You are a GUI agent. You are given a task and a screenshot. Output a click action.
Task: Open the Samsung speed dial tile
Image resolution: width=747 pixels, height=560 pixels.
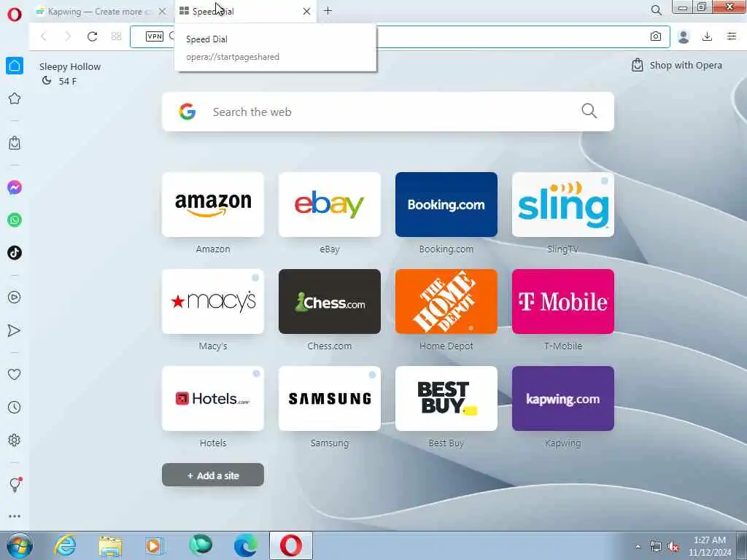(330, 399)
